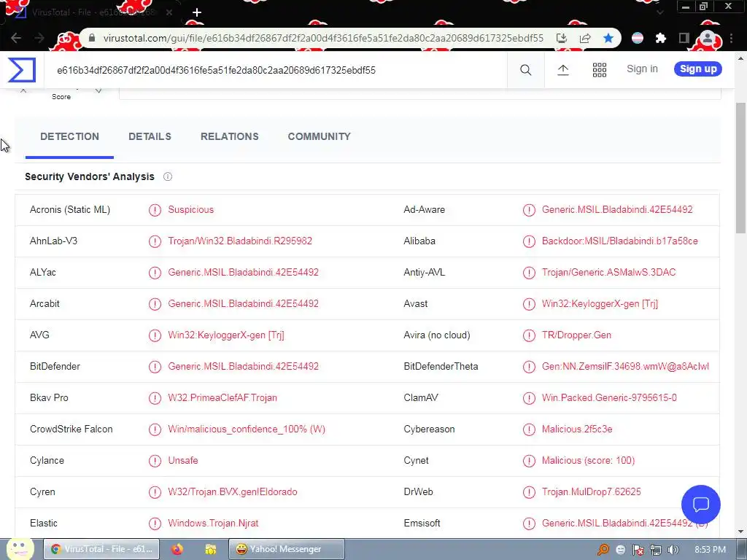Click W32/Trojan.BVX.gen!Eldorado result
The height and width of the screenshot is (560, 747).
(233, 492)
